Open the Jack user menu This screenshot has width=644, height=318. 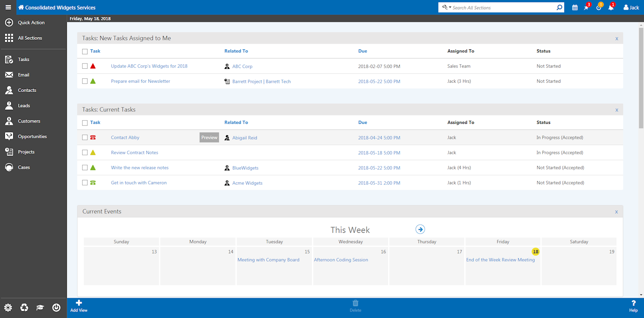[631, 7]
